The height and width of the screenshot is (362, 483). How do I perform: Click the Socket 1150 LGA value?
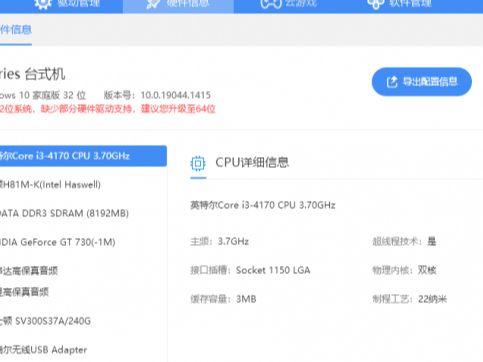tap(273, 270)
